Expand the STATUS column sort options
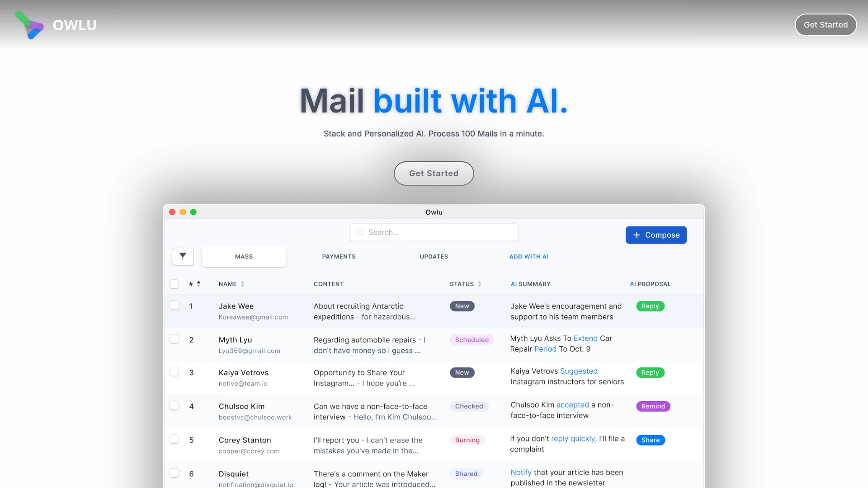This screenshot has height=488, width=868. tap(480, 284)
